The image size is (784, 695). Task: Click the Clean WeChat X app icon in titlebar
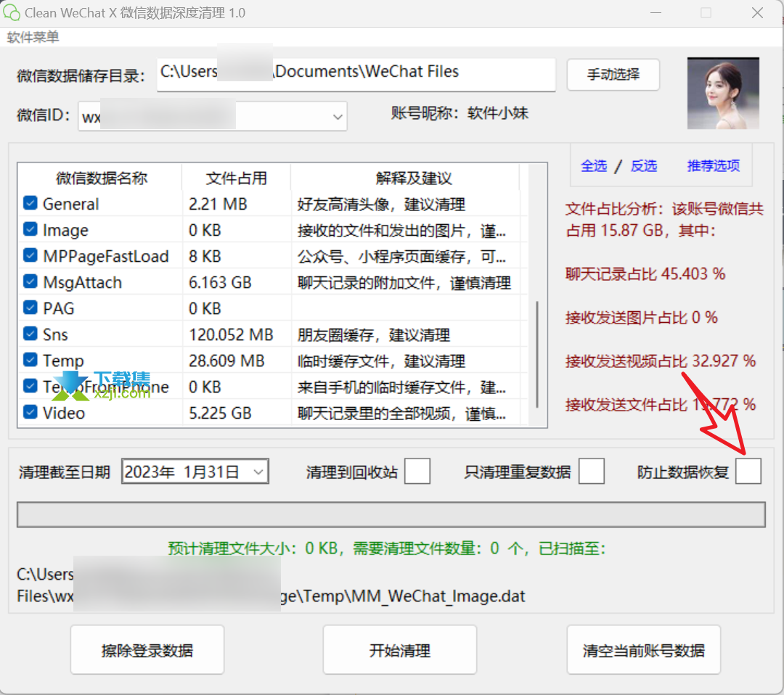[x=12, y=12]
